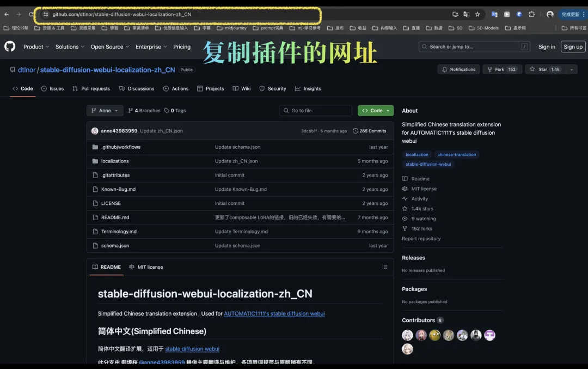588x369 pixels.
Task: Focus the Go to file field
Action: pyautogui.click(x=315, y=111)
